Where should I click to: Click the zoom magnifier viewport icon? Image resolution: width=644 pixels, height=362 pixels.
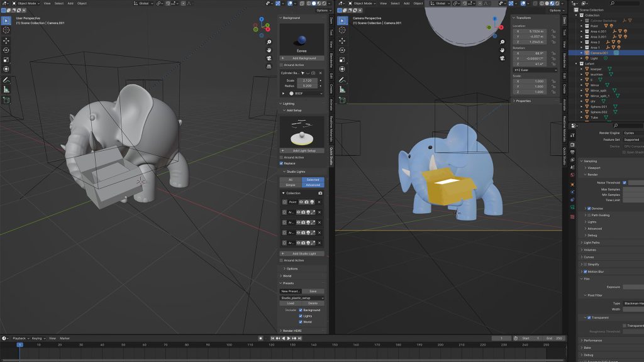[x=269, y=41]
